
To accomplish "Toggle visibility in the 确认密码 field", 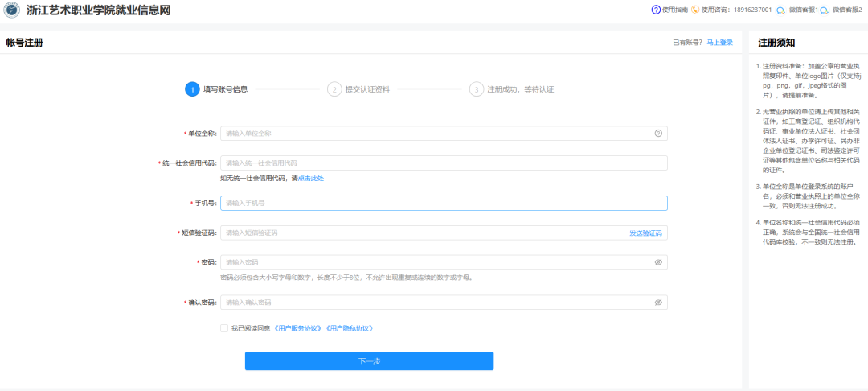I will pyautogui.click(x=657, y=303).
